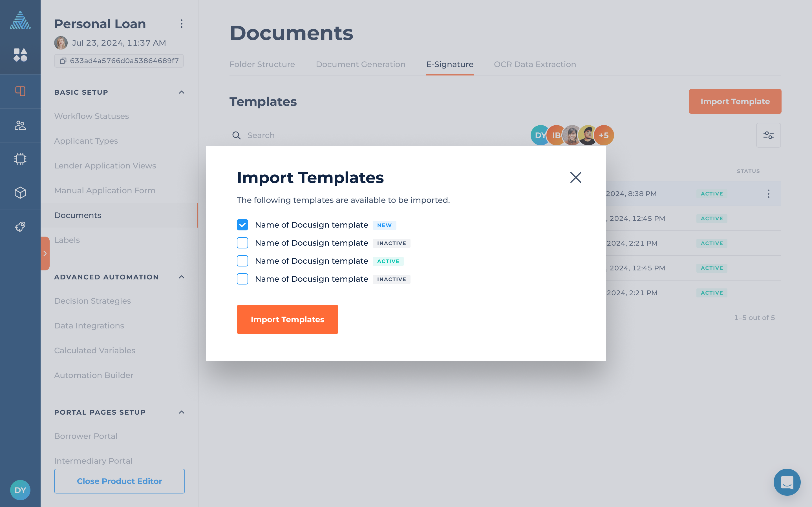Collapse the Basic Setup section
This screenshot has height=507, width=812.
(x=181, y=92)
